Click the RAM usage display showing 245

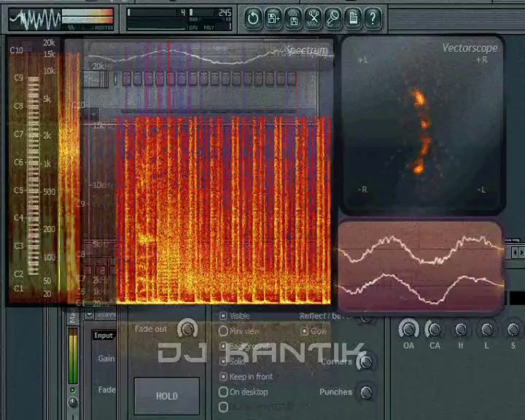[x=210, y=14]
